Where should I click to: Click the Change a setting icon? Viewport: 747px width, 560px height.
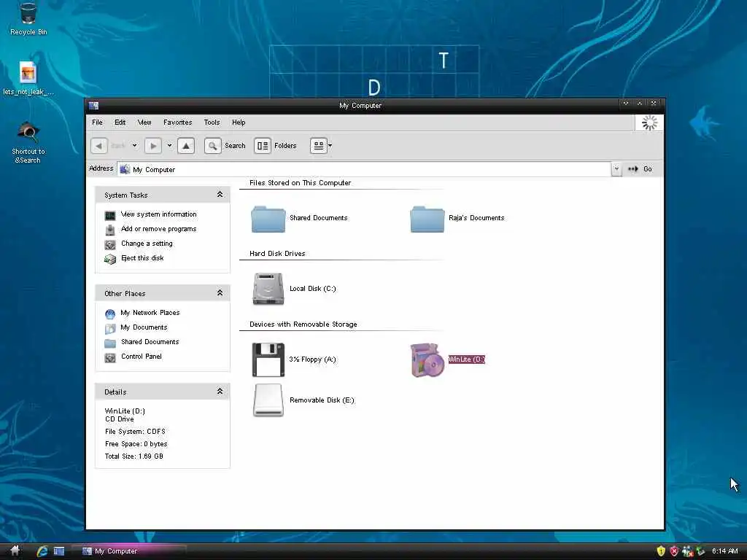[110, 245]
